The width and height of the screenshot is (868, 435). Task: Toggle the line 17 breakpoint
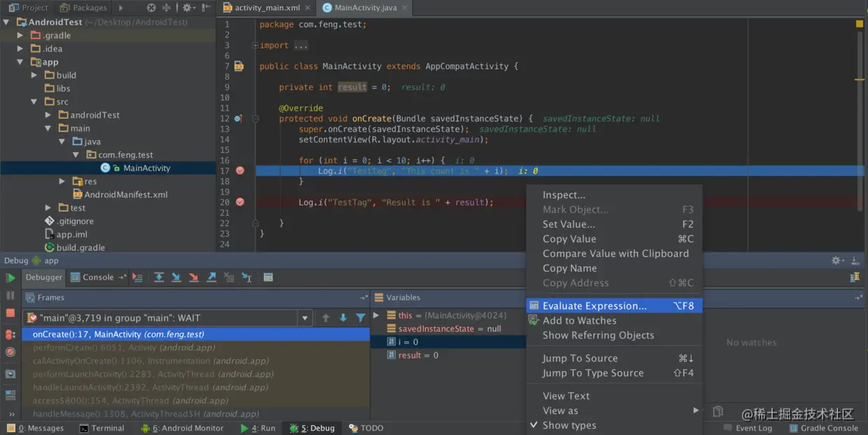click(240, 171)
